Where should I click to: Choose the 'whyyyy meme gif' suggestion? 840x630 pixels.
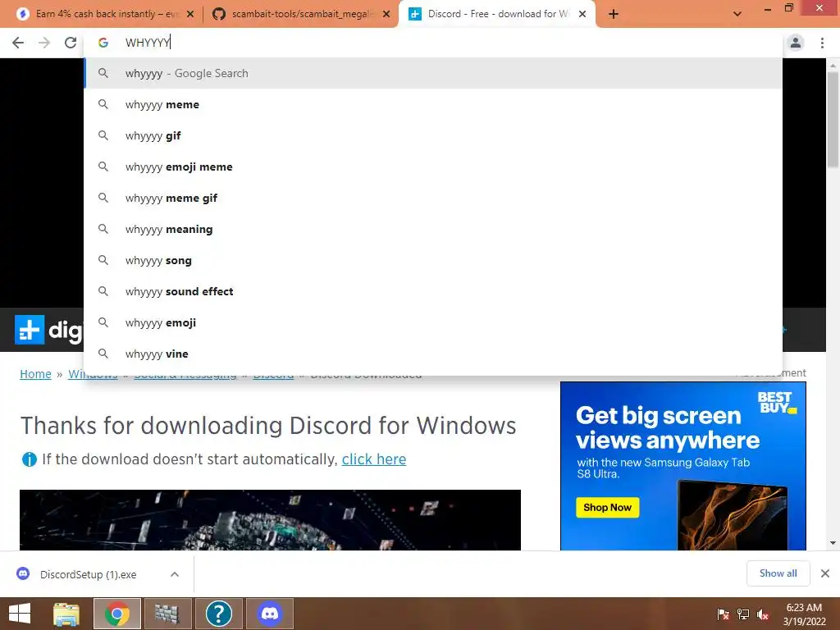tap(433, 198)
